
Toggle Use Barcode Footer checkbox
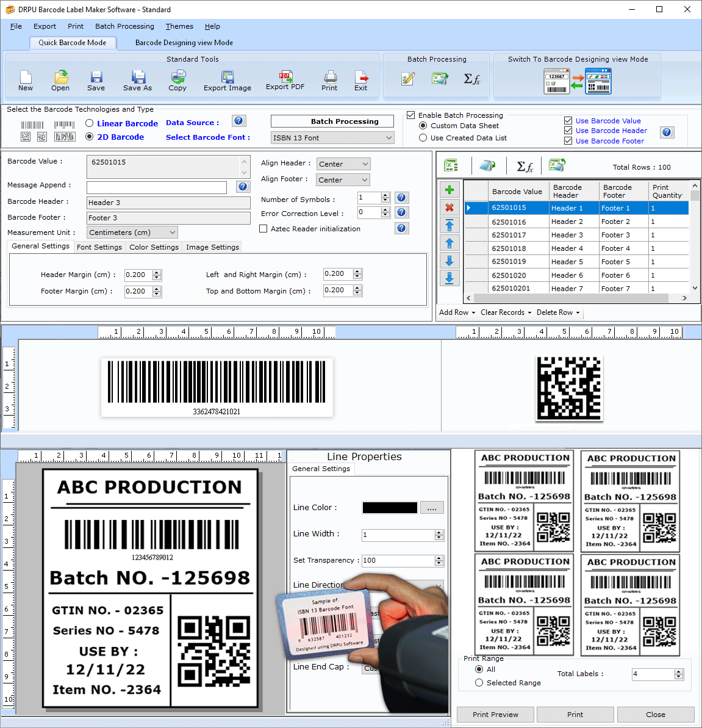point(568,141)
